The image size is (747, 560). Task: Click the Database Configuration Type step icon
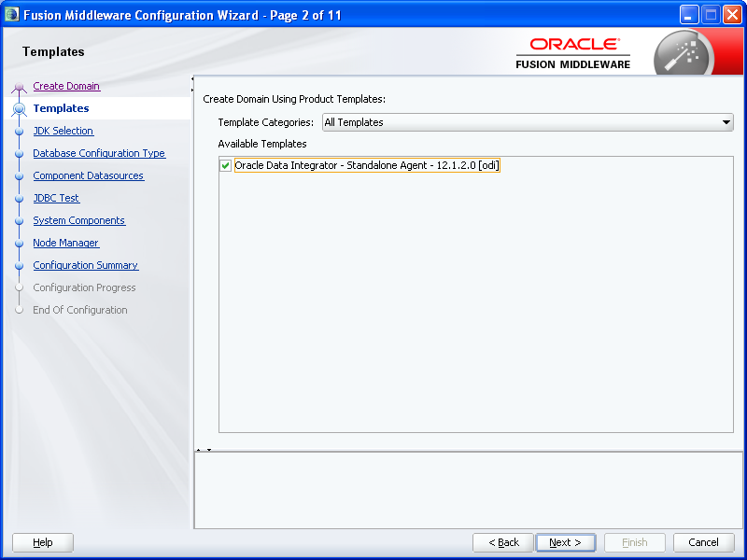[21, 153]
